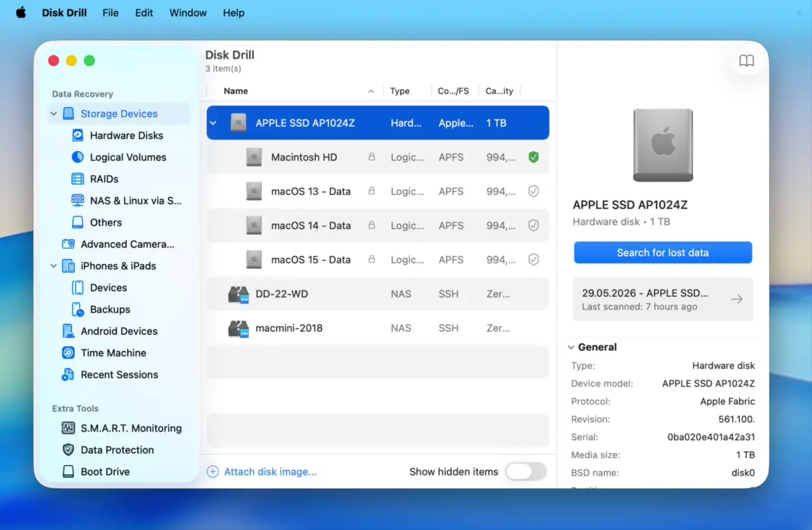Click the shield icon on macOS 15 - Data
Viewport: 812px width, 530px height.
(534, 260)
